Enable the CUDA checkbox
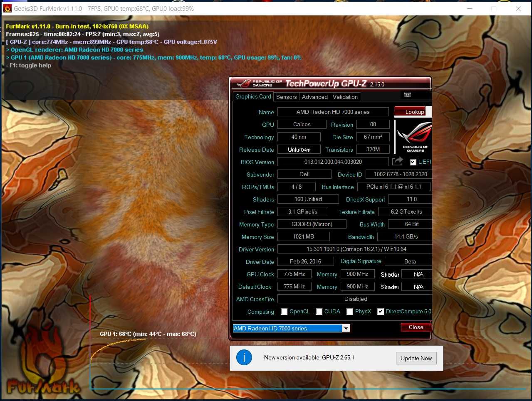Screen dimensions: 532x401 (x=319, y=312)
